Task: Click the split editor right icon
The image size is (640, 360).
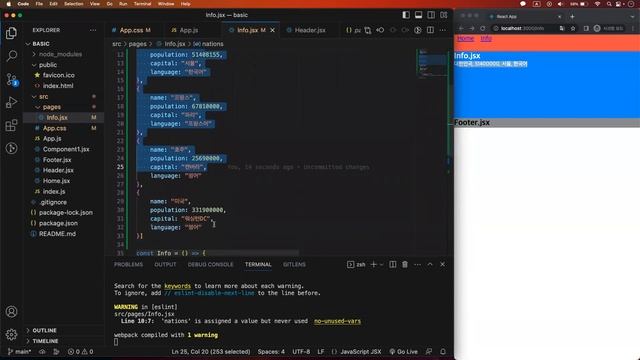Action: (430, 30)
